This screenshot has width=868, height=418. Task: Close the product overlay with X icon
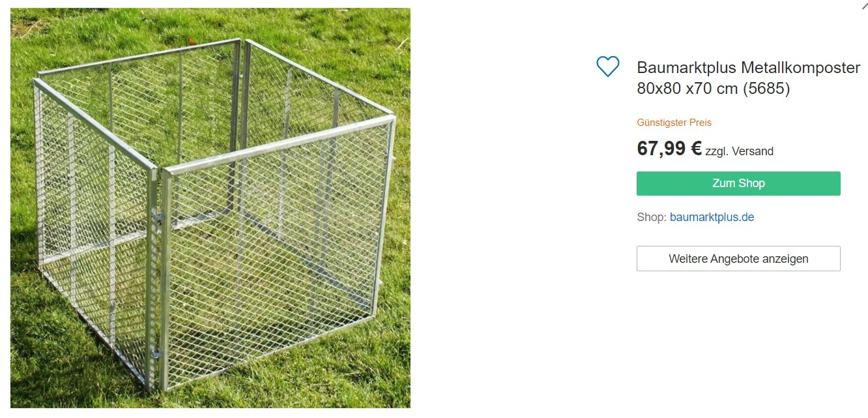pyautogui.click(x=864, y=5)
